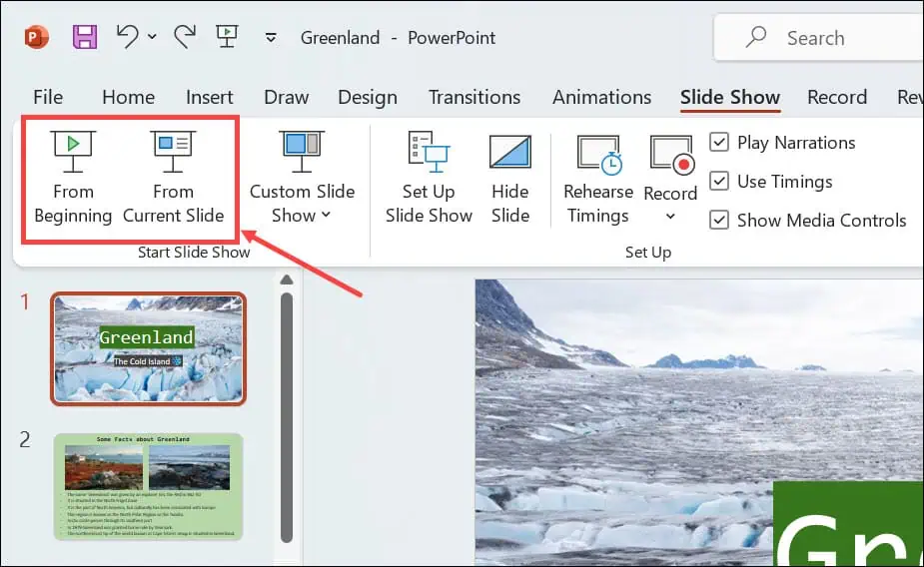The width and height of the screenshot is (924, 567).
Task: Toggle the Play Narrations checkbox
Action: pyautogui.click(x=719, y=142)
